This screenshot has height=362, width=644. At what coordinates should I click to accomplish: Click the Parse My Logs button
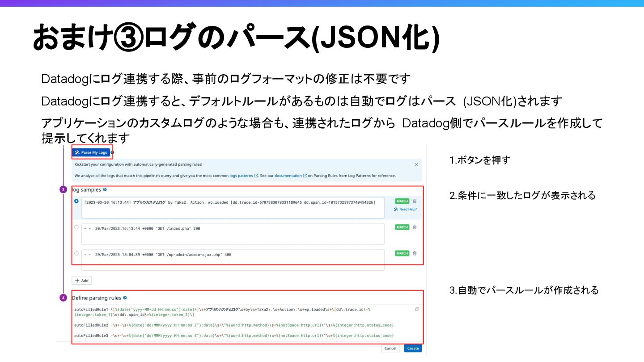point(91,152)
